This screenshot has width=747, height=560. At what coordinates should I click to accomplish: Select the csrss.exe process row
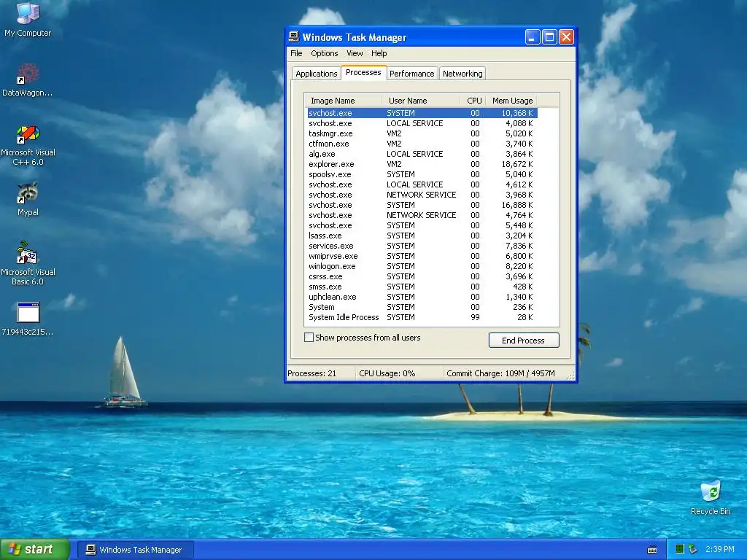click(422, 276)
